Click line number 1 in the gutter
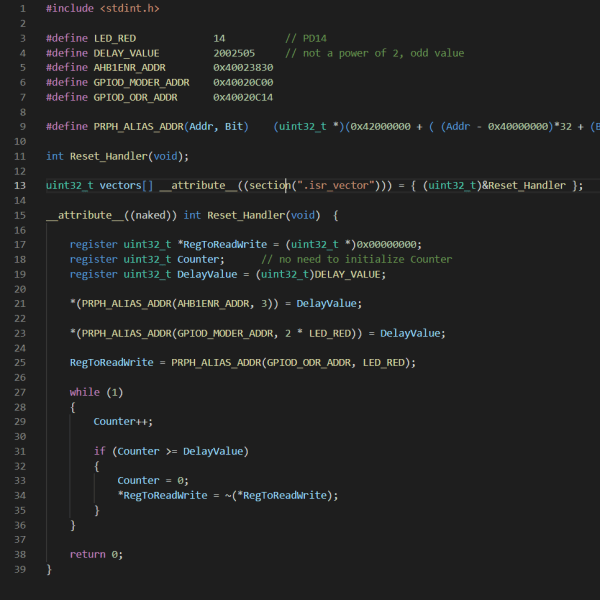 [23, 8]
